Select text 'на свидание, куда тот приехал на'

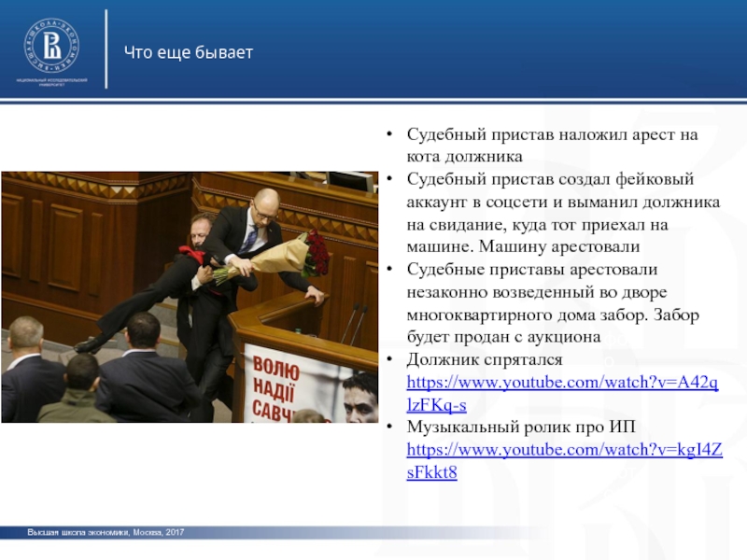tap(538, 224)
